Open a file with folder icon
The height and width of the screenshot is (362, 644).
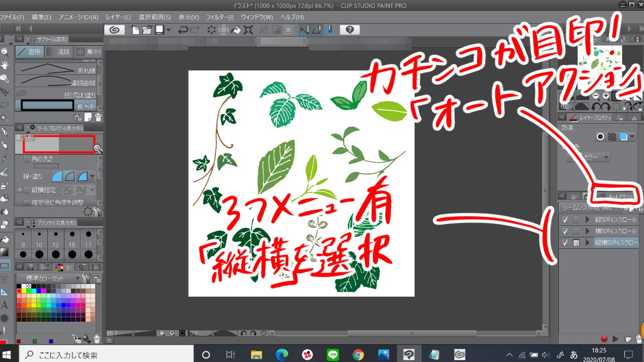(x=147, y=30)
